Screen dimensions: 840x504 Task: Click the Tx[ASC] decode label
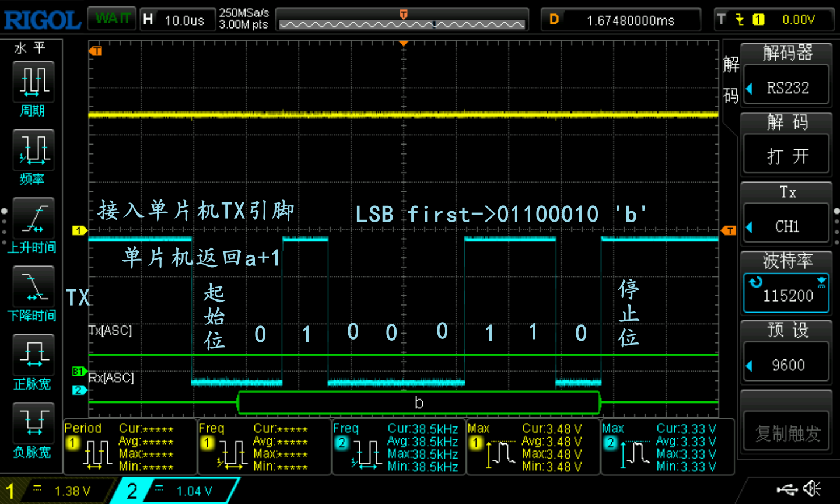111,331
